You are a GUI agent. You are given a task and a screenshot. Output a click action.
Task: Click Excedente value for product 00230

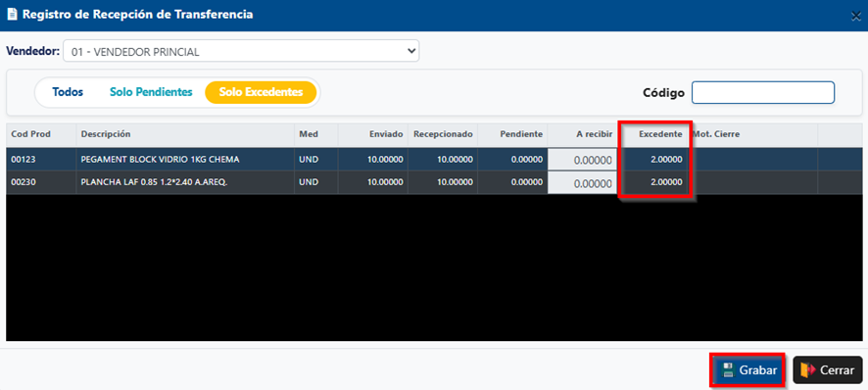(x=666, y=183)
